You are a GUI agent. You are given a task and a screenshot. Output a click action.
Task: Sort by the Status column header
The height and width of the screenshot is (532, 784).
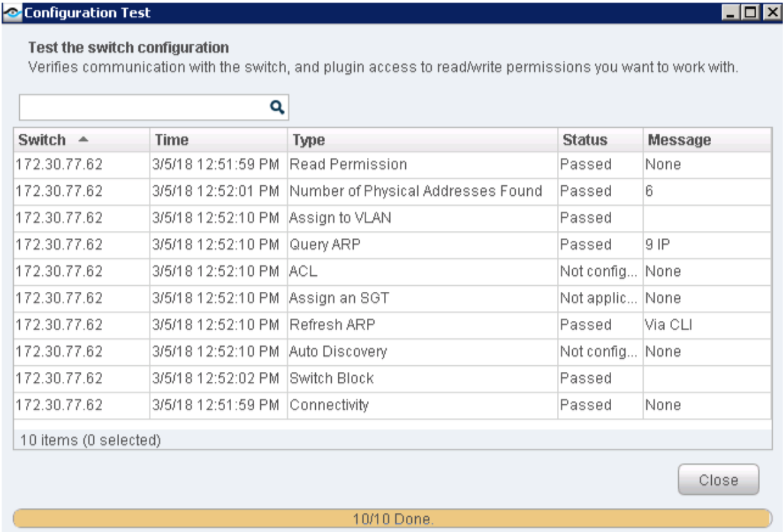[x=585, y=140]
